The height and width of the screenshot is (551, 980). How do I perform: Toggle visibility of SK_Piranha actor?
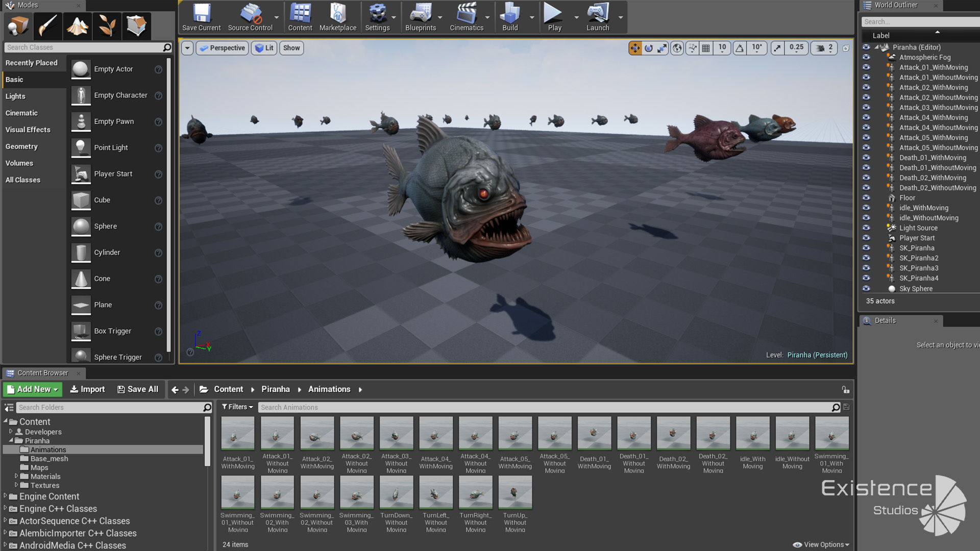(866, 248)
